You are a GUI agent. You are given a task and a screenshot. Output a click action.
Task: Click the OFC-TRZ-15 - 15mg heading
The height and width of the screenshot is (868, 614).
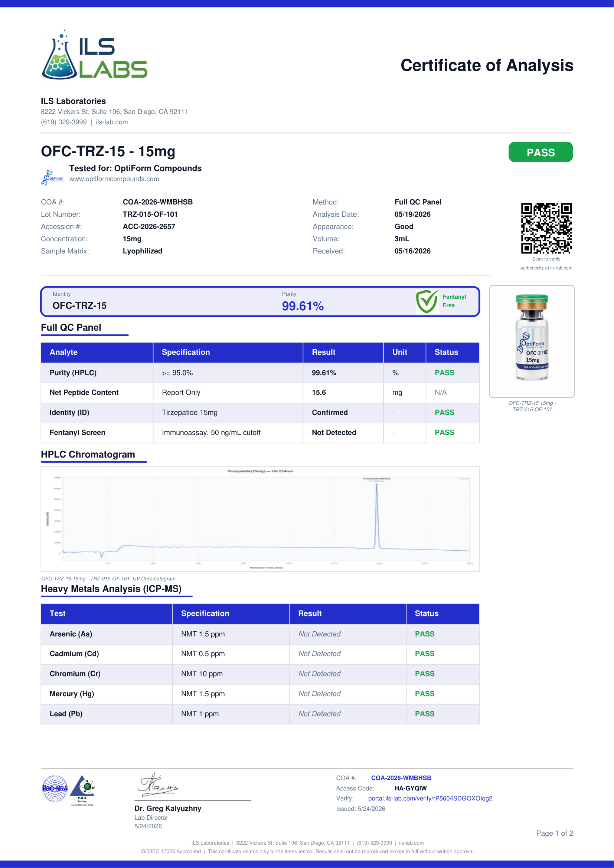[x=108, y=151]
